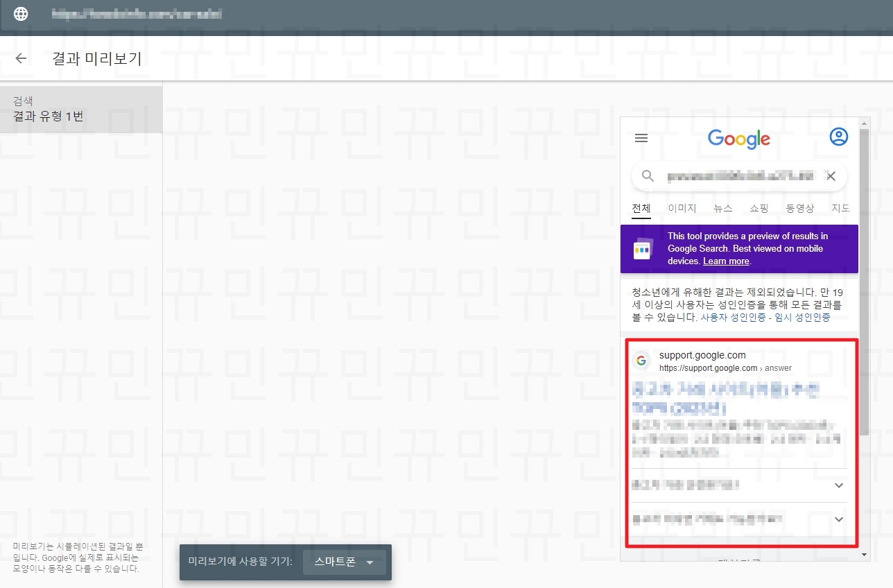893x588 pixels.
Task: Clear the search query with X icon
Action: pyautogui.click(x=831, y=176)
